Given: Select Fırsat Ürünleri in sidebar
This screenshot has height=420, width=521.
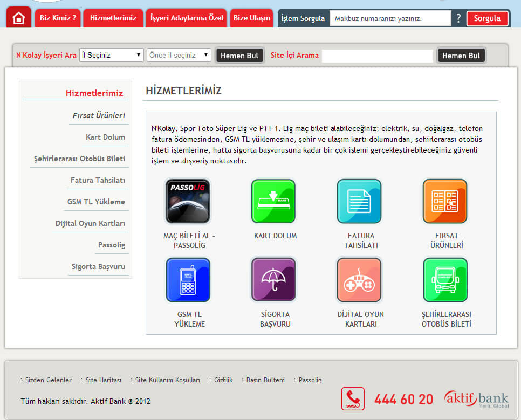Looking at the screenshot, I should coord(99,115).
